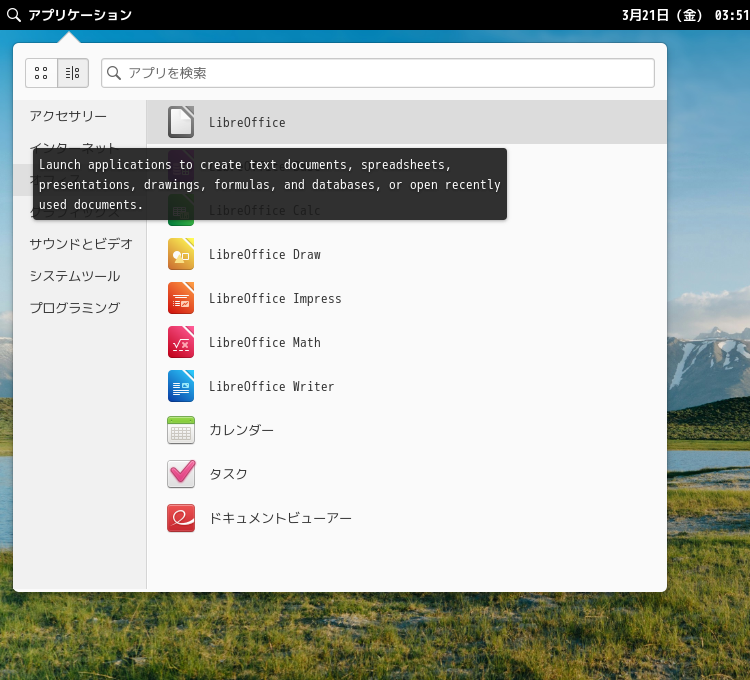Click the LibreOffice Impress label
This screenshot has height=680, width=750.
tap(275, 299)
